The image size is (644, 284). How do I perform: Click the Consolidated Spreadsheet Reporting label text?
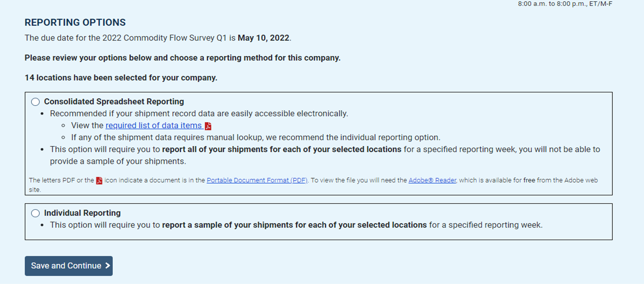[114, 101]
